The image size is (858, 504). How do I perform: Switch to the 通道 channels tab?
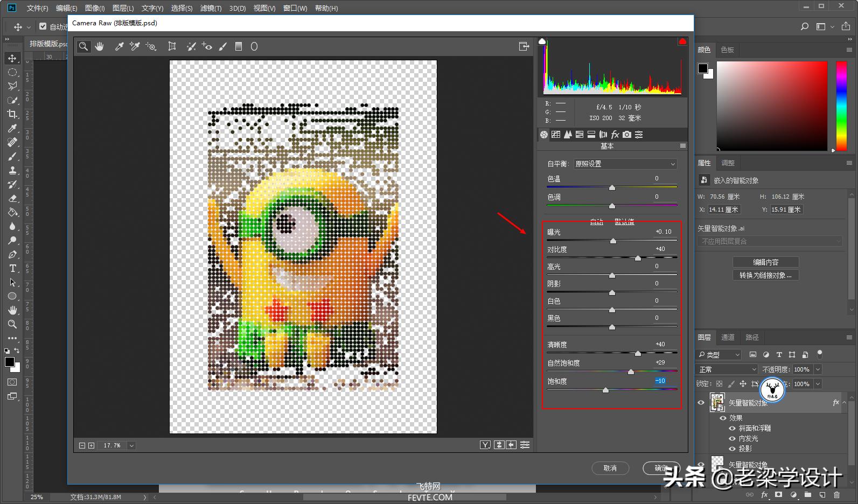728,338
